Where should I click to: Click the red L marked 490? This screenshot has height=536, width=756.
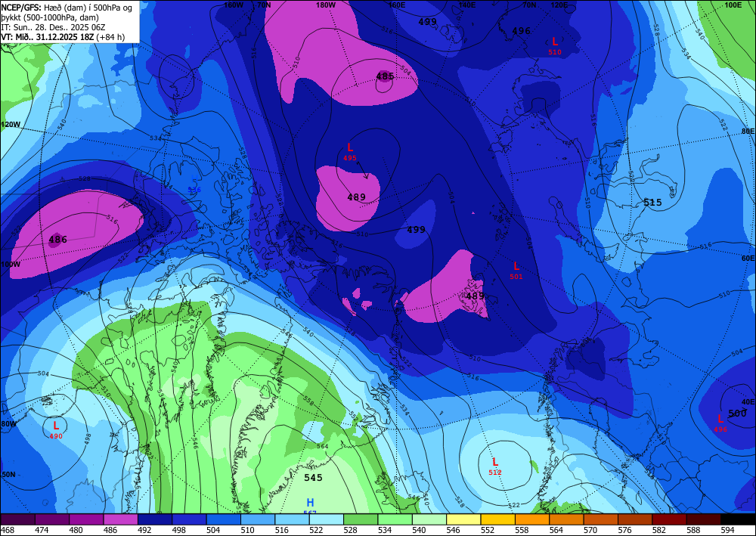pyautogui.click(x=56, y=426)
